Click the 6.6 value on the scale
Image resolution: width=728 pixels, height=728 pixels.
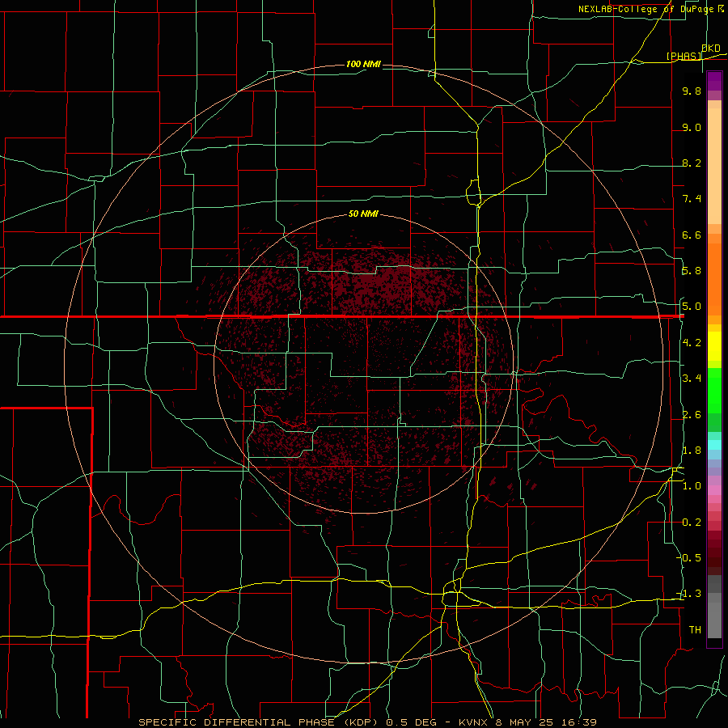[692, 235]
